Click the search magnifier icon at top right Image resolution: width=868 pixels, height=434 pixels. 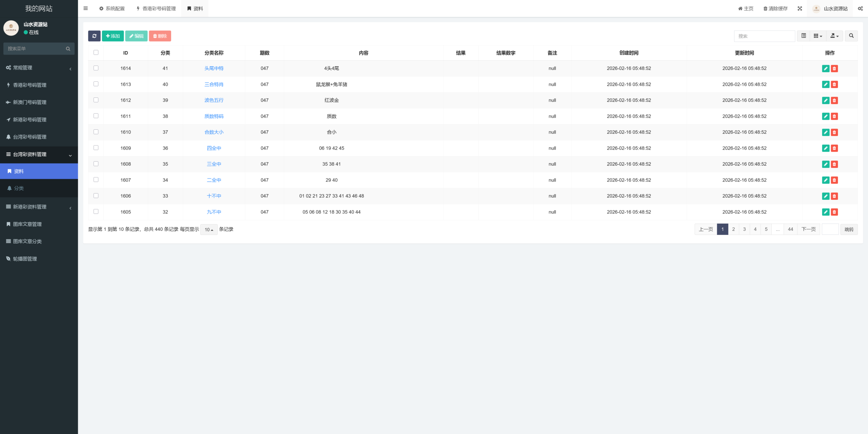851,36
